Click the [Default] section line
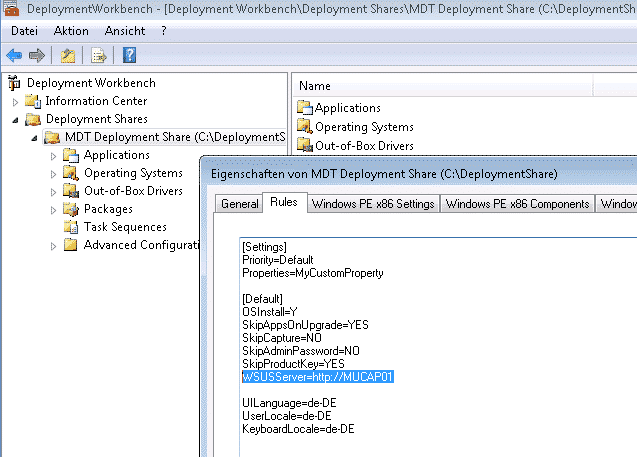The image size is (637, 457). (x=262, y=299)
